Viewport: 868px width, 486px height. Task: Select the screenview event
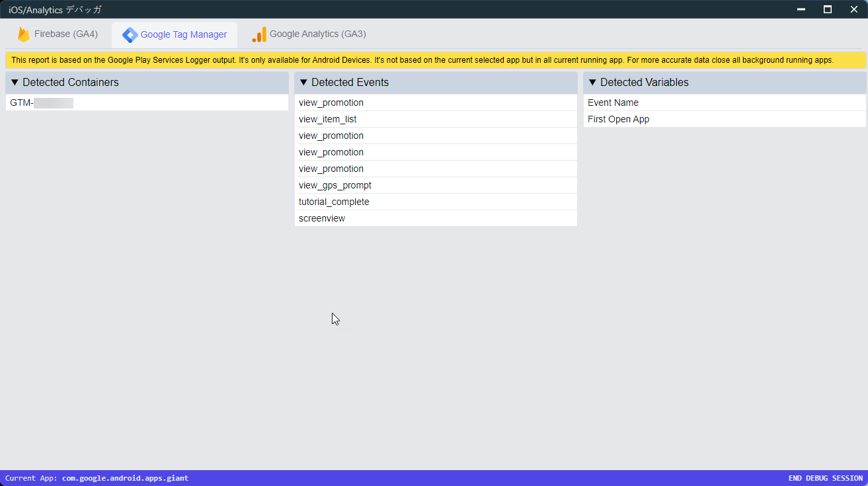click(x=322, y=218)
